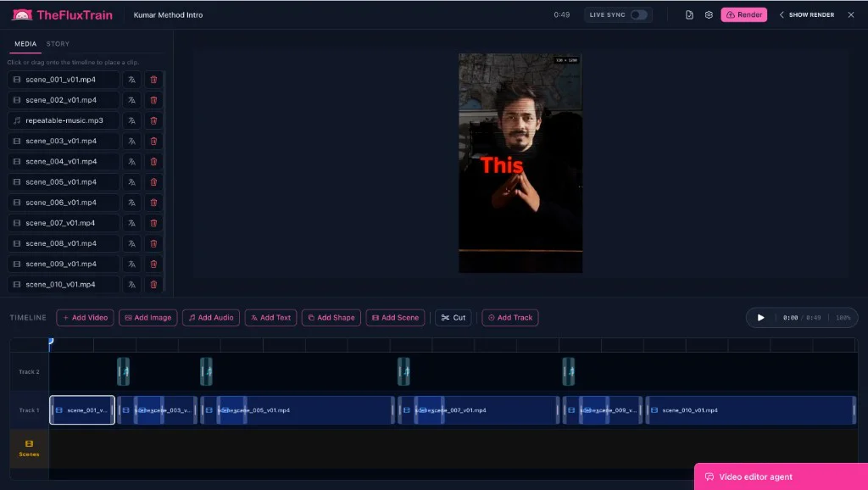Screen dimensions: 868x490
Task: Delete repeatable-music.mp3 with its trash icon
Action: (154, 120)
